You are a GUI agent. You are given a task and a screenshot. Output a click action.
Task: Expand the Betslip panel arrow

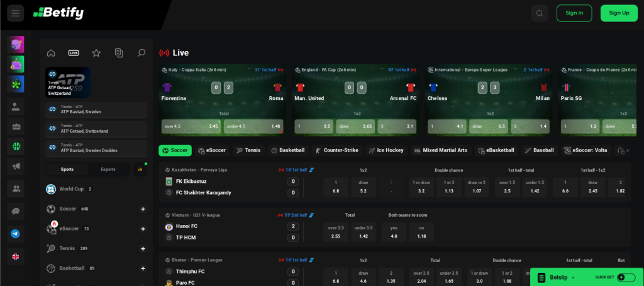573,278
